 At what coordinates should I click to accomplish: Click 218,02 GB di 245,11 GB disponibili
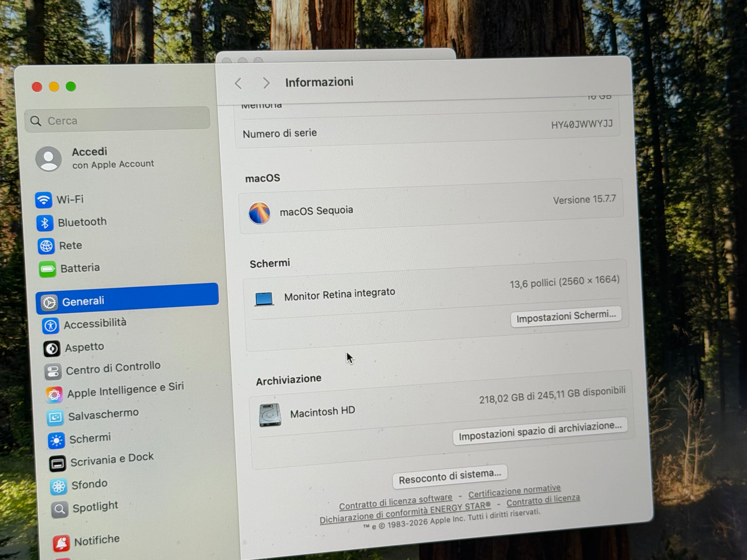coord(552,395)
